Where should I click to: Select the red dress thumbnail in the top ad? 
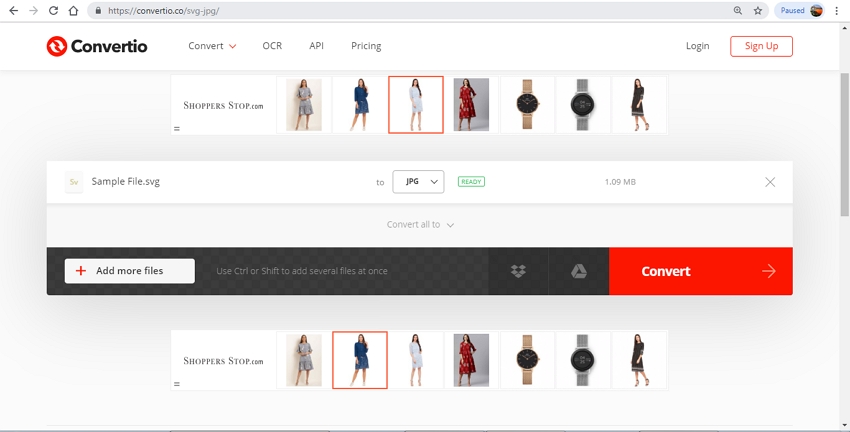(x=471, y=105)
